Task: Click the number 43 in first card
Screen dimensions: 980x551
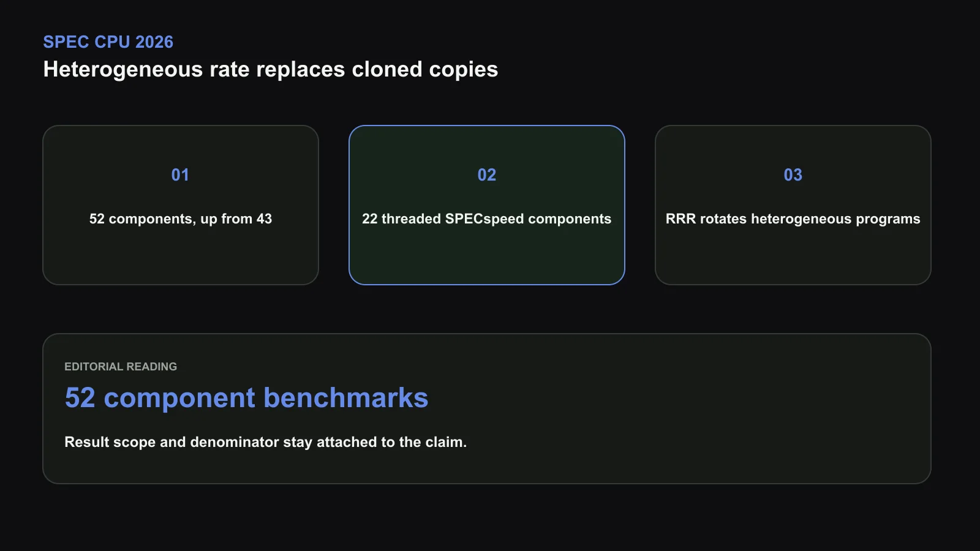Action: [264, 219]
